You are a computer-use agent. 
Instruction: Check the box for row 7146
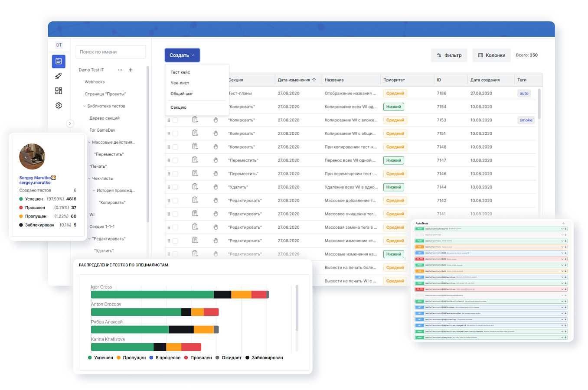(175, 174)
